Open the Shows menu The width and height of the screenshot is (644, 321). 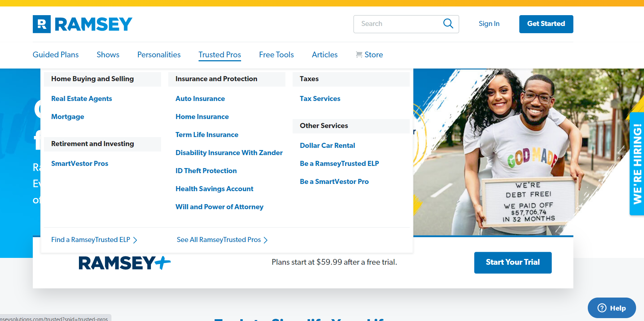pos(108,54)
